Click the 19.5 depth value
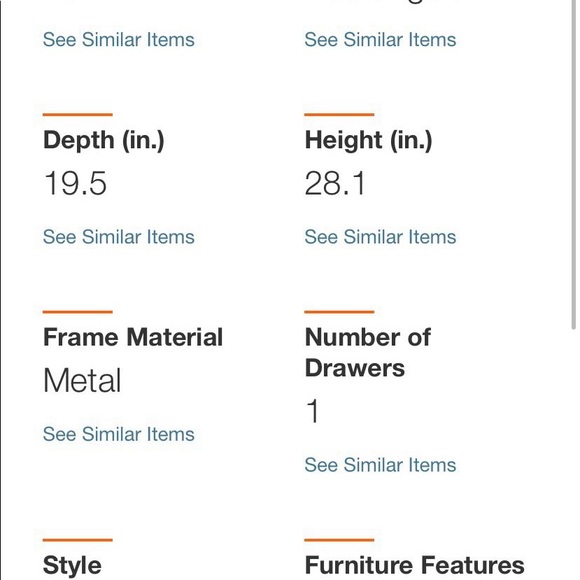 tap(75, 183)
